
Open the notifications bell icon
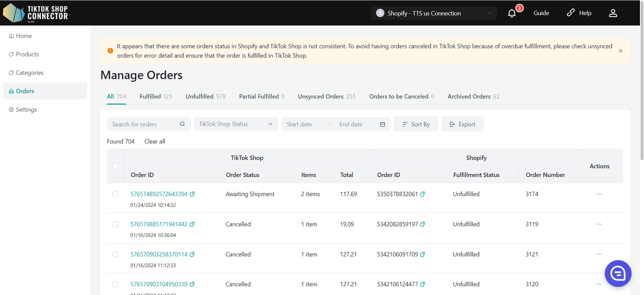(512, 13)
